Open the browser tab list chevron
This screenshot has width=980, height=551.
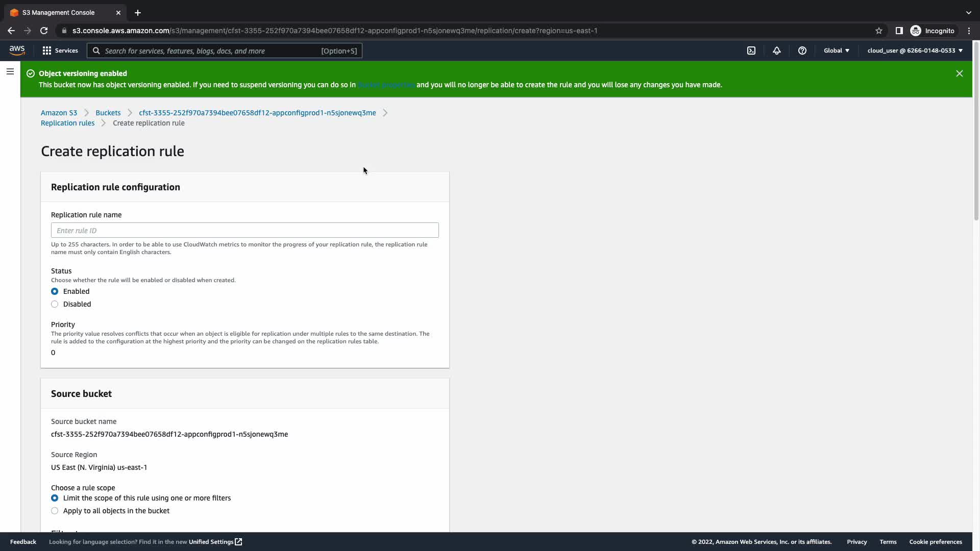click(968, 12)
